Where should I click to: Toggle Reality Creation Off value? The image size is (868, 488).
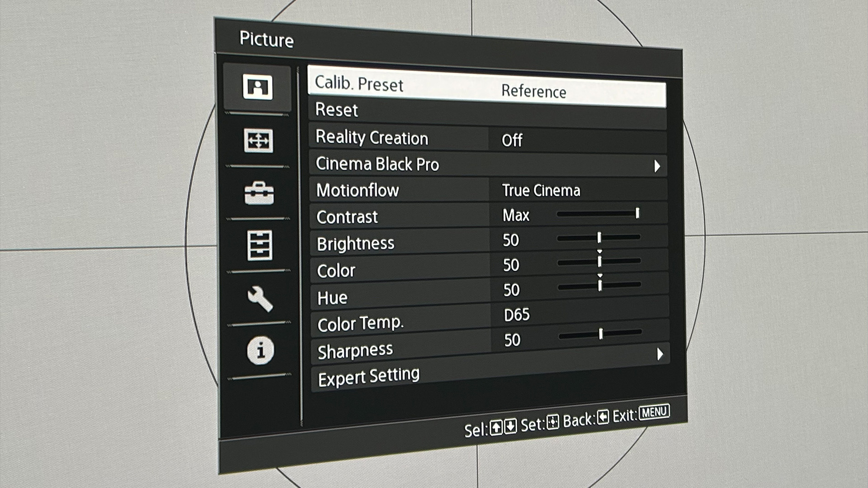(512, 140)
